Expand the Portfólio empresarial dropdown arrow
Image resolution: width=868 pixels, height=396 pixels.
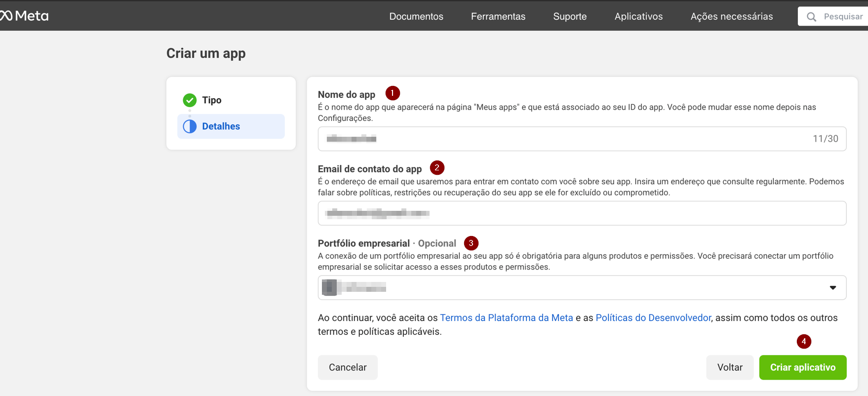(832, 288)
